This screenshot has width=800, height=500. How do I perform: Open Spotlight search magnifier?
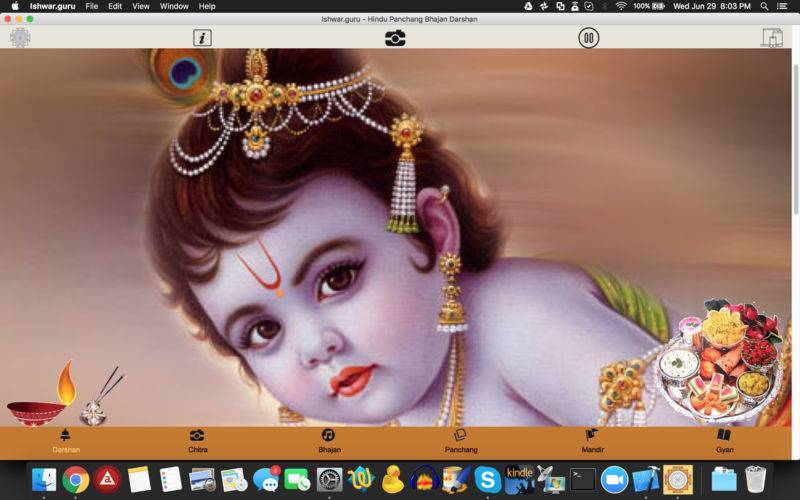click(x=764, y=6)
